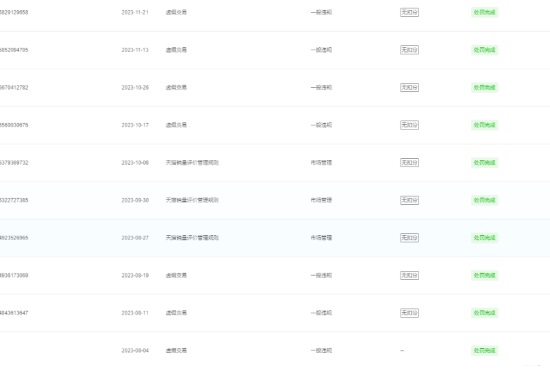Click the 处罚完成 status badge for 2023-08-27
Viewport: 550px width, 382px height.
coord(484,238)
